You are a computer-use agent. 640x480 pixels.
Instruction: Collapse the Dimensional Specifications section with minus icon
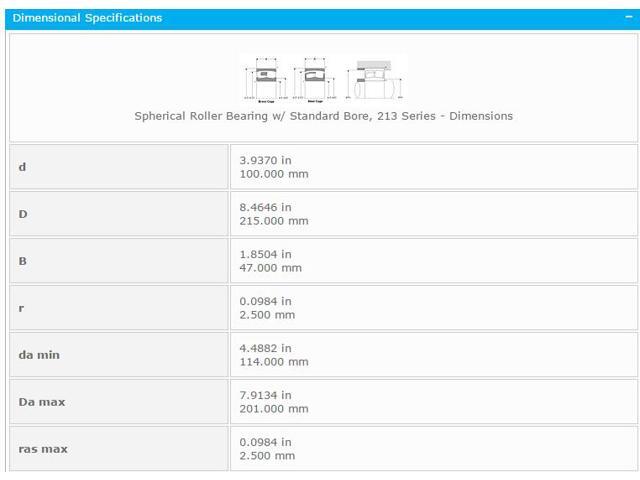pyautogui.click(x=629, y=18)
